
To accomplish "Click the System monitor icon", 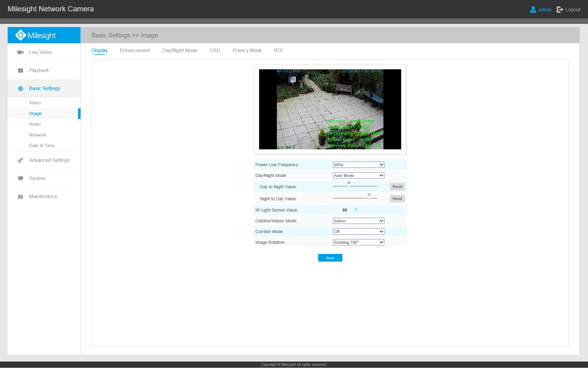I will 21,178.
